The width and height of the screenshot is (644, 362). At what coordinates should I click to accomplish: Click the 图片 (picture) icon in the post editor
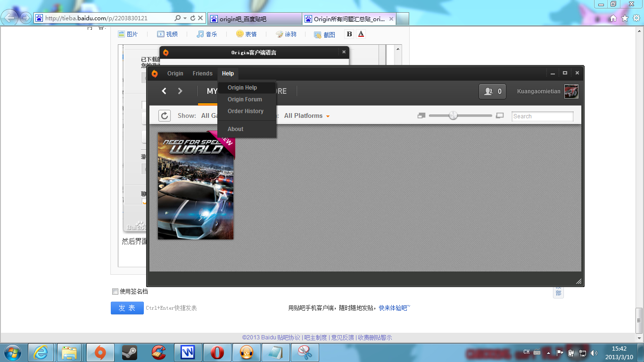click(128, 34)
